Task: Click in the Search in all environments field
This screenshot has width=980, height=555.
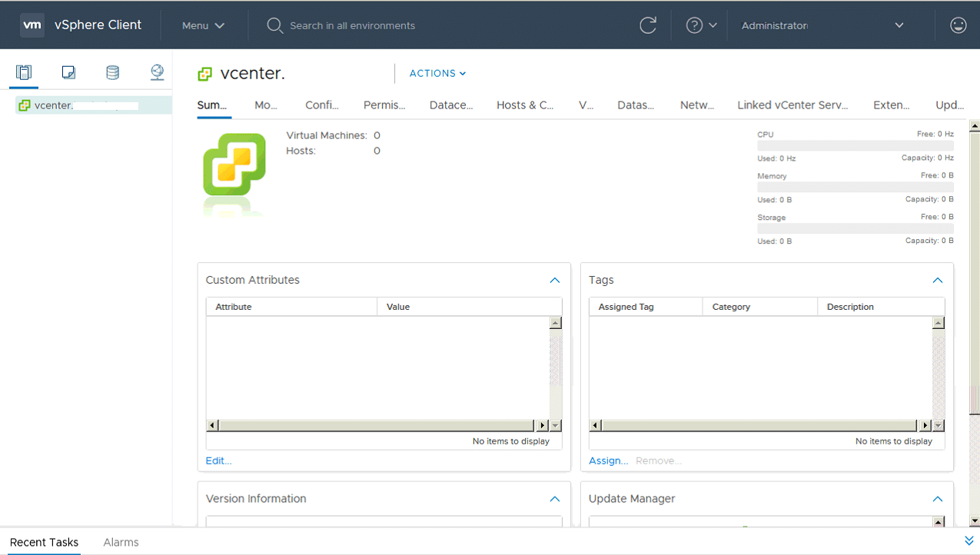Action: (352, 25)
